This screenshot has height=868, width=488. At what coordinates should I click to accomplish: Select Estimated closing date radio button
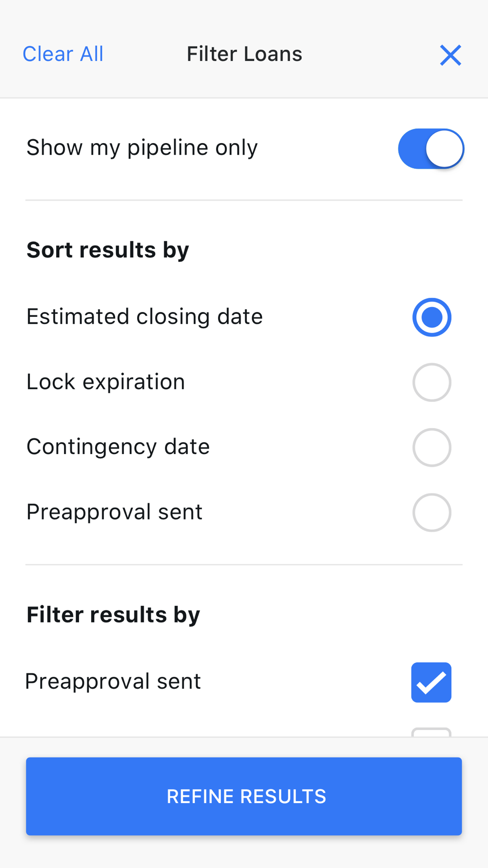[x=431, y=317]
